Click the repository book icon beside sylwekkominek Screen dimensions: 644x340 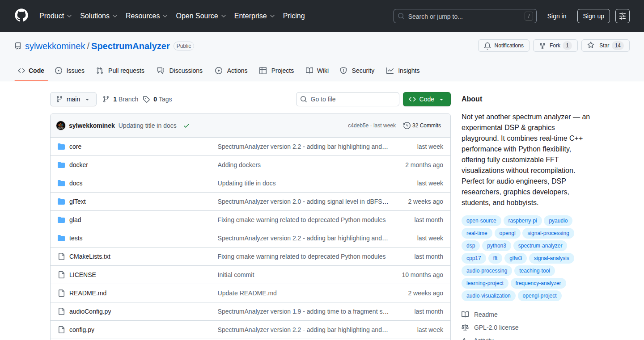coord(18,46)
